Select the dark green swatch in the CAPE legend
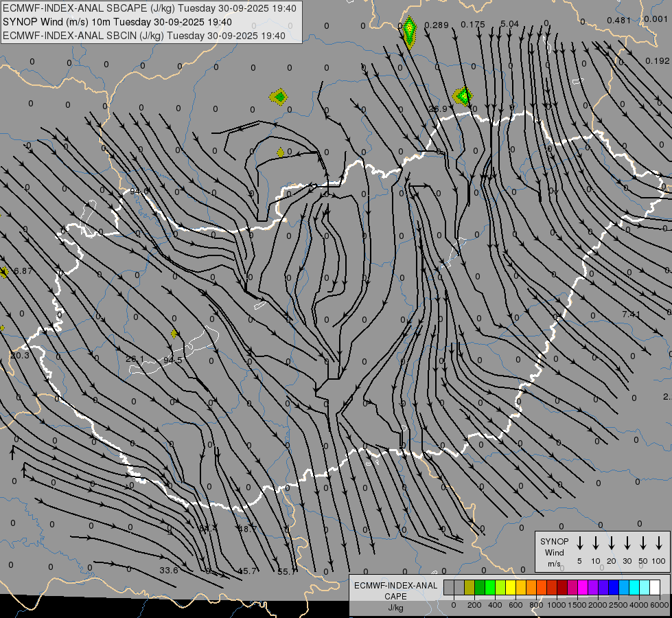The width and height of the screenshot is (672, 618). pos(480,588)
